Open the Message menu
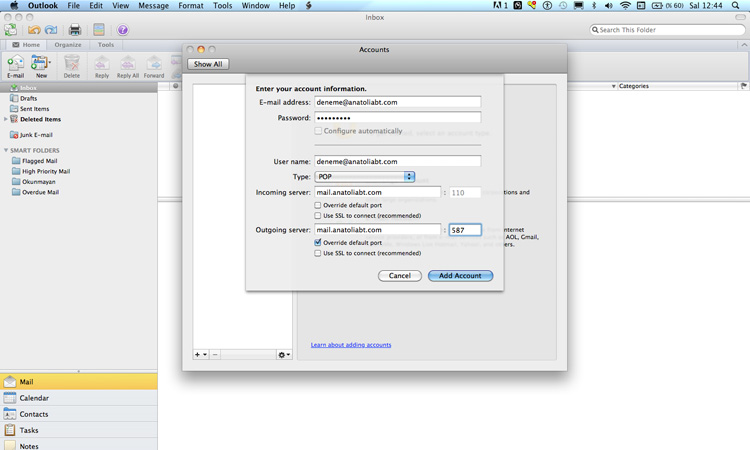The image size is (750, 450). pos(154,6)
